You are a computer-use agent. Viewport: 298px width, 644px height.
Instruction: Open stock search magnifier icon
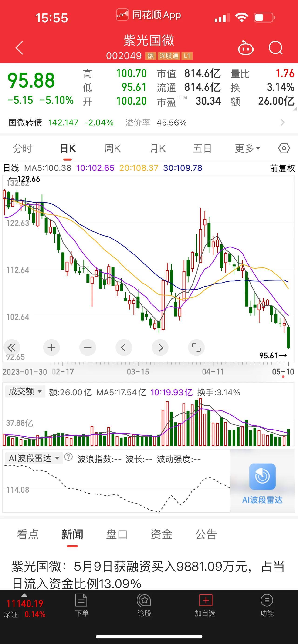point(275,47)
